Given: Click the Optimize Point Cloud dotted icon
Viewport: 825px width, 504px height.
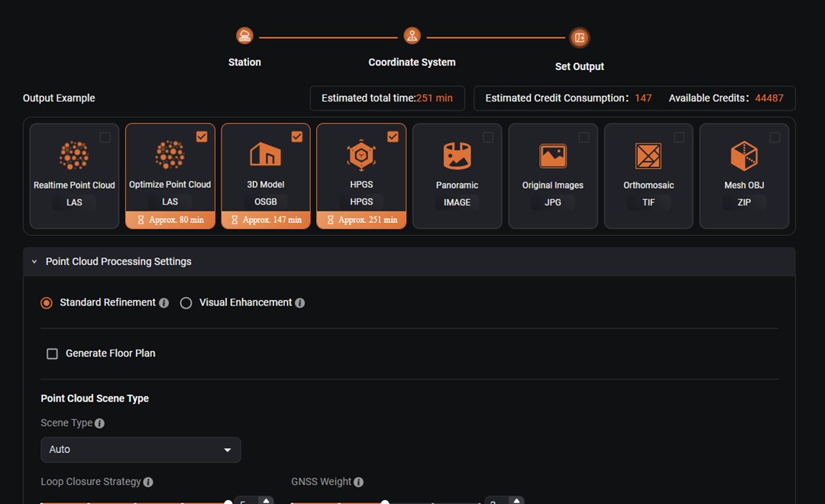Looking at the screenshot, I should pos(170,155).
